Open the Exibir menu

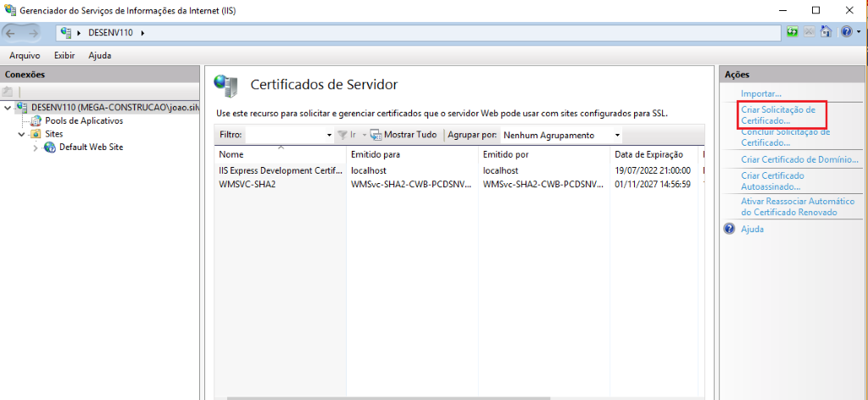pos(64,55)
